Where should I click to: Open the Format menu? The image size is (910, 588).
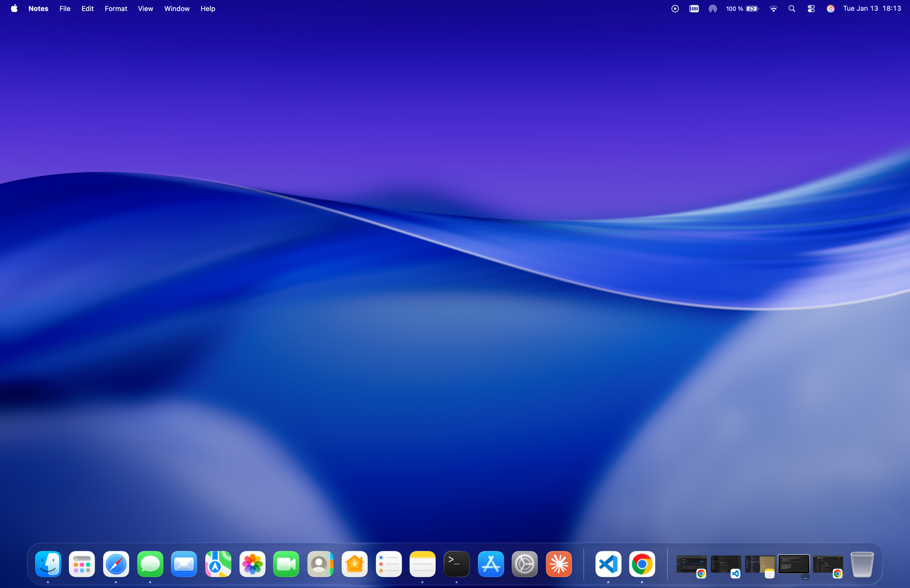[x=116, y=9]
